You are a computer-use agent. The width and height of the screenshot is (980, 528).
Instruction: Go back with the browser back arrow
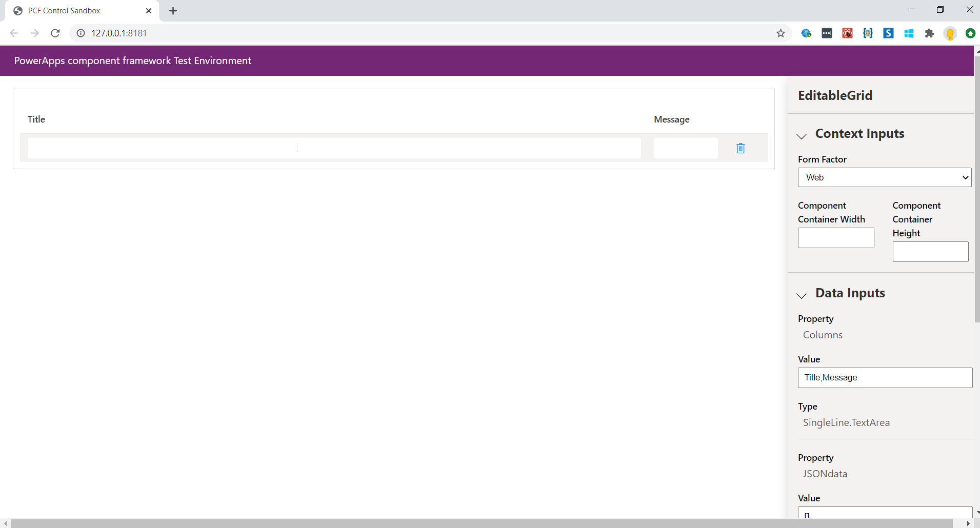click(14, 33)
